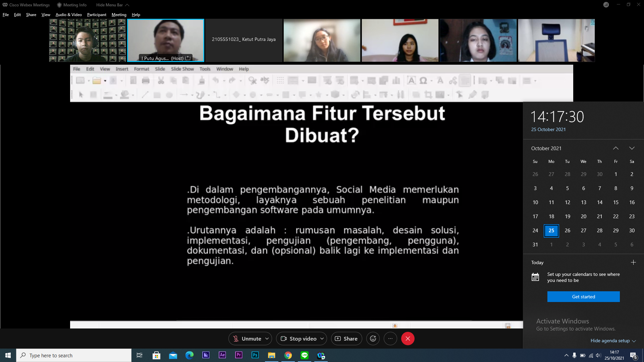Click the Share button in Webex toolbar
The image size is (644, 362).
pyautogui.click(x=346, y=338)
